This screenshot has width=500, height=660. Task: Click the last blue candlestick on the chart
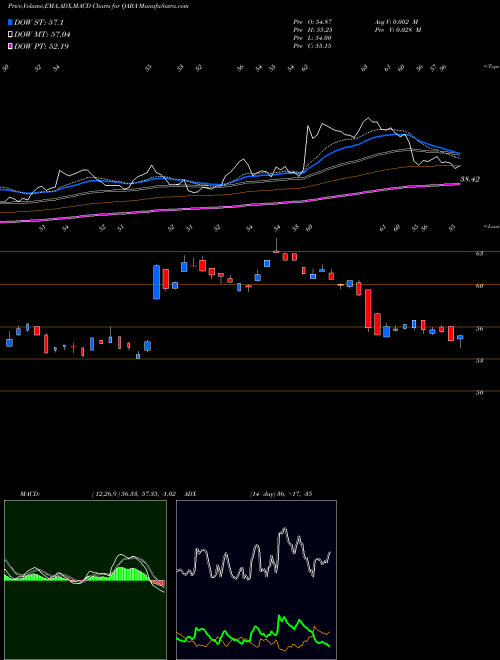coord(460,337)
